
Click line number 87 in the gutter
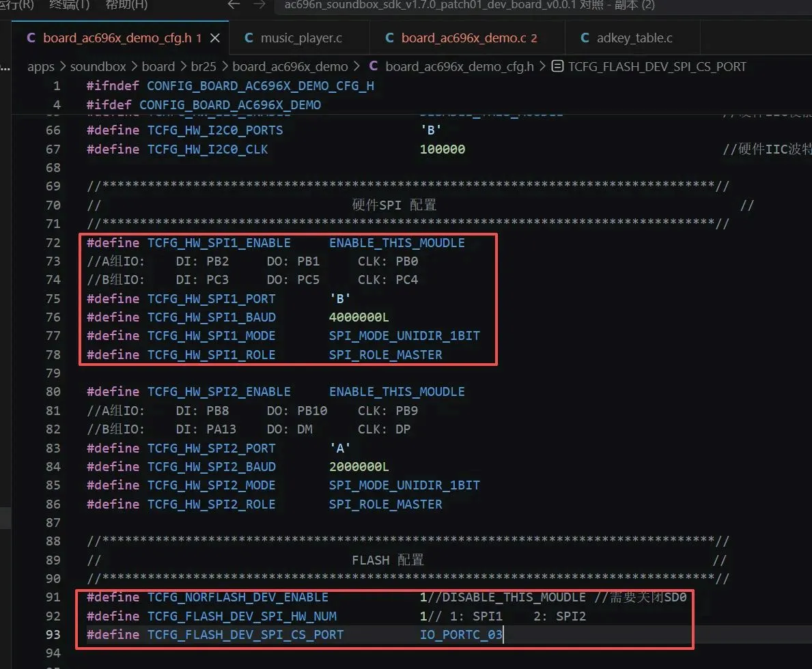(53, 523)
